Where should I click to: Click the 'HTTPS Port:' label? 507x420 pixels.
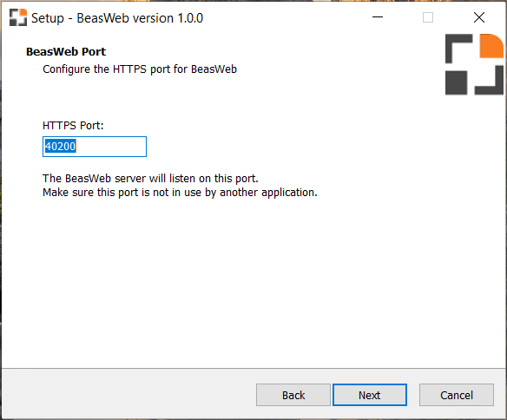(x=73, y=125)
